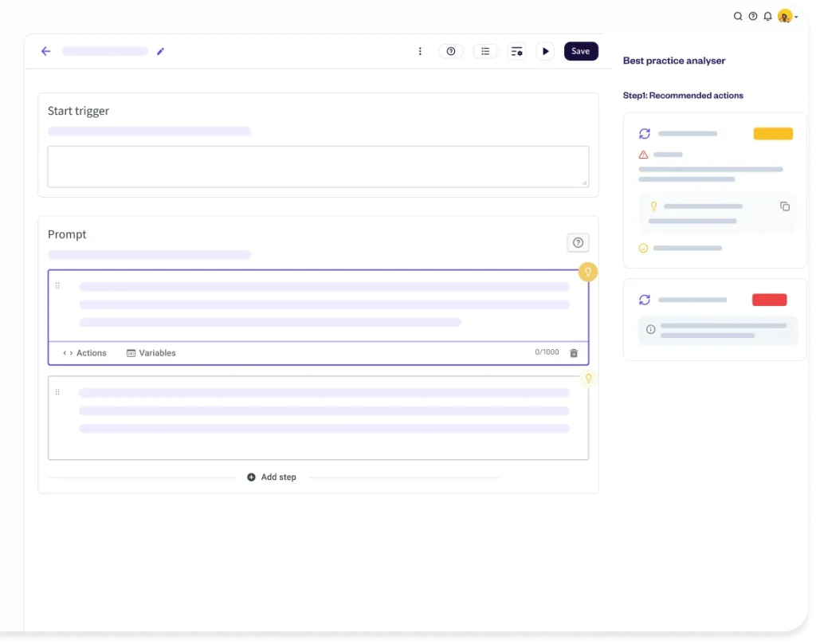Open the Variables menu in the step

pyautogui.click(x=151, y=353)
